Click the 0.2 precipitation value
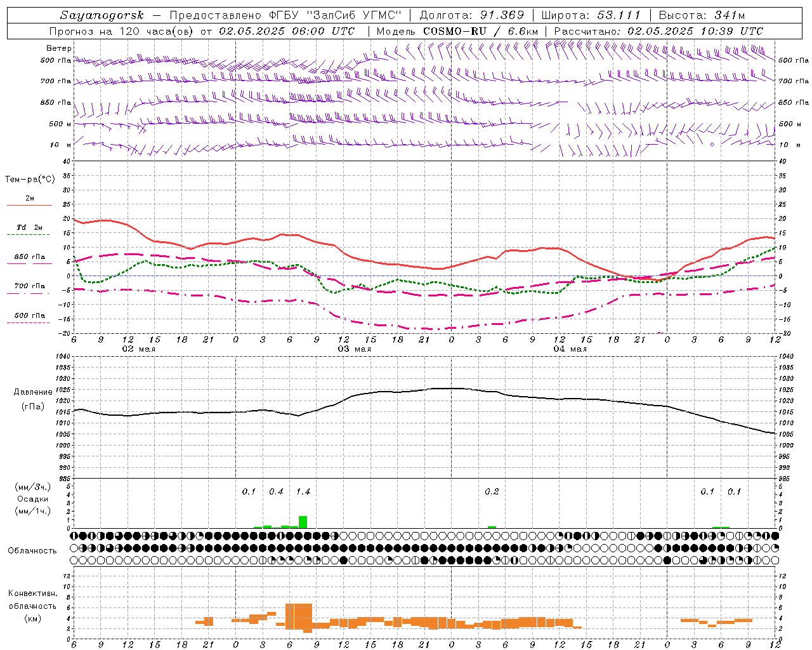The width and height of the screenshot is (812, 650). tap(492, 492)
